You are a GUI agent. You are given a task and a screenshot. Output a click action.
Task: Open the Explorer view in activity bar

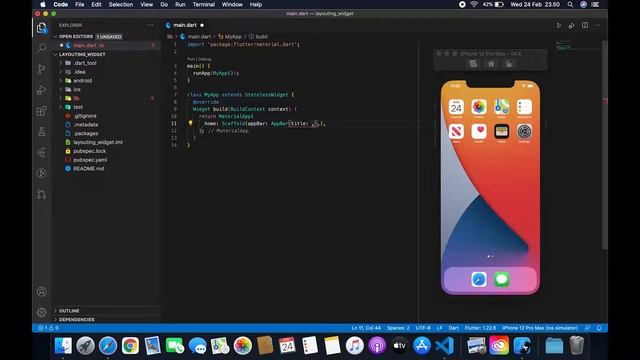point(42,28)
